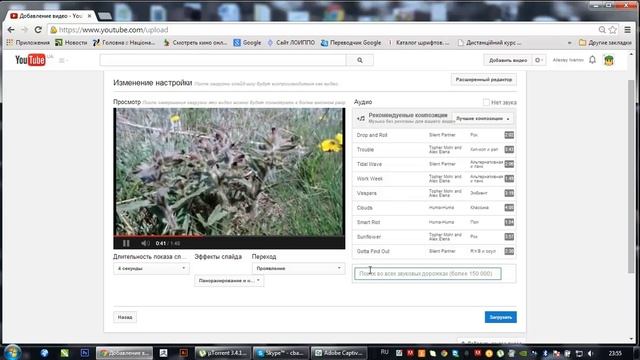Click audio track search field
This screenshot has width=640, height=360.
coord(427,273)
